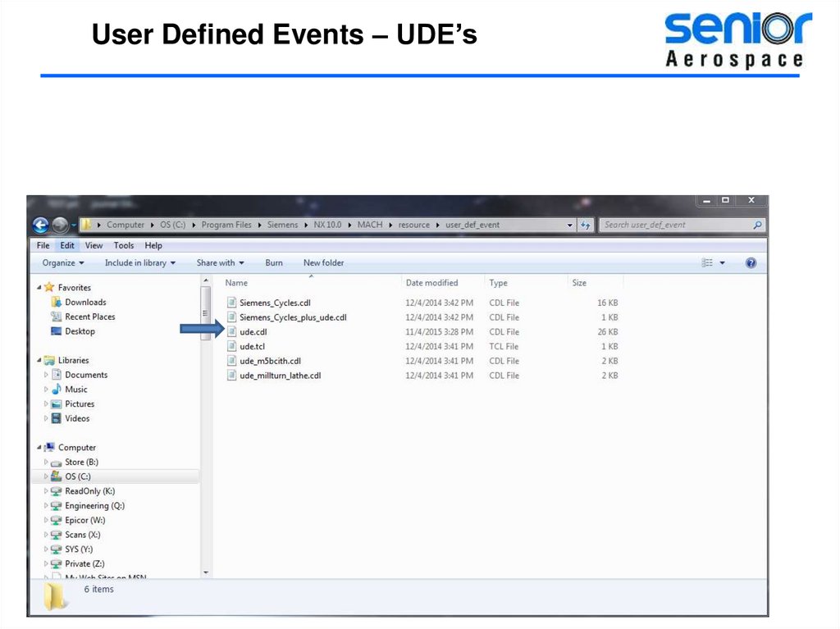Expand the Documents library tree node
Screen dimensions: 840x629
[x=47, y=376]
